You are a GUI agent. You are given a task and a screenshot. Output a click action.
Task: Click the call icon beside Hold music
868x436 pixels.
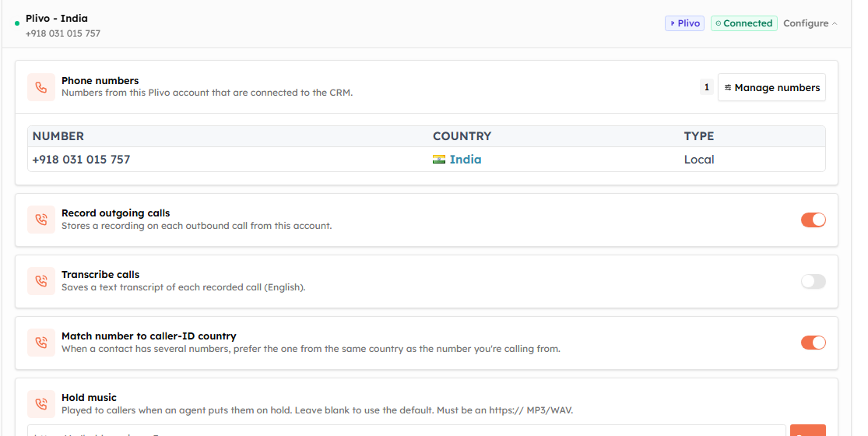pyautogui.click(x=41, y=404)
